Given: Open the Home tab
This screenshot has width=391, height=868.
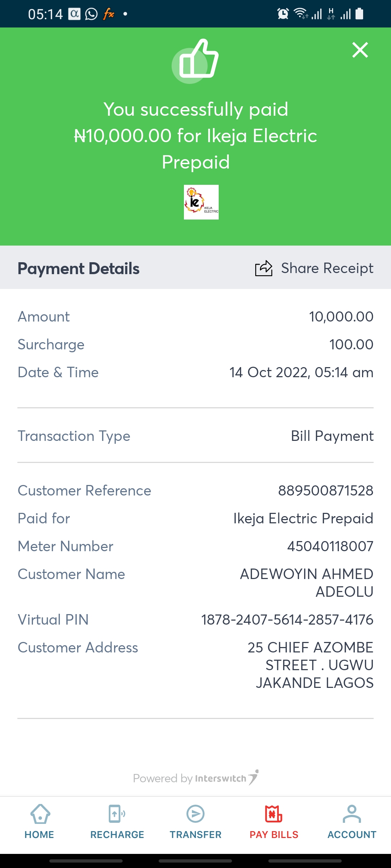Looking at the screenshot, I should point(39,821).
